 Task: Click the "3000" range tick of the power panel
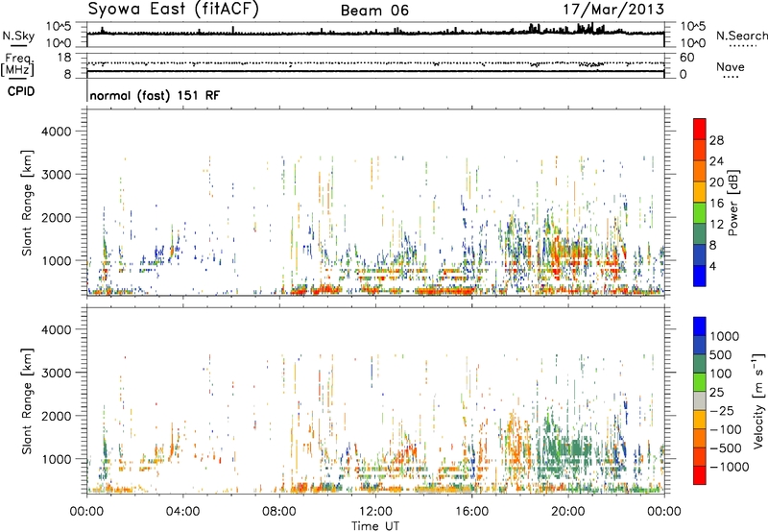(x=56, y=175)
